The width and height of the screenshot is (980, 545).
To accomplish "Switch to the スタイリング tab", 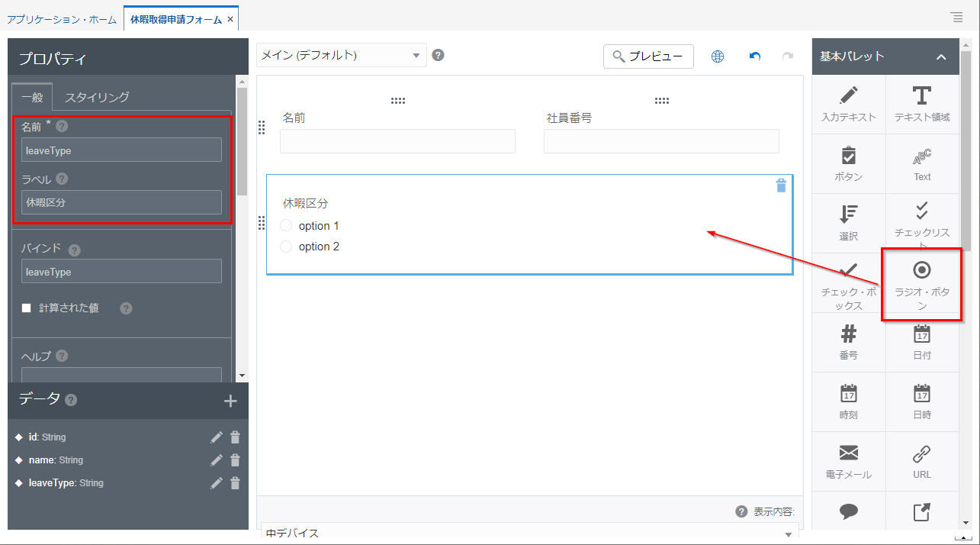I will pyautogui.click(x=97, y=97).
